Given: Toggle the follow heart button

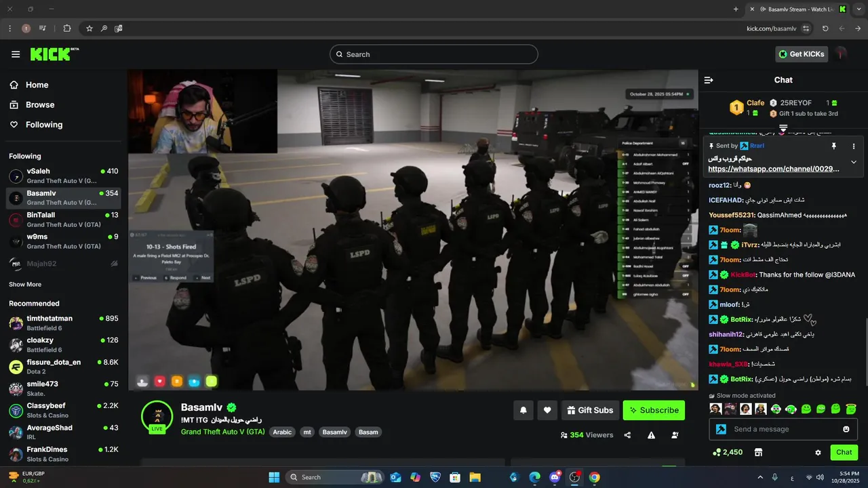Looking at the screenshot, I should pyautogui.click(x=547, y=410).
